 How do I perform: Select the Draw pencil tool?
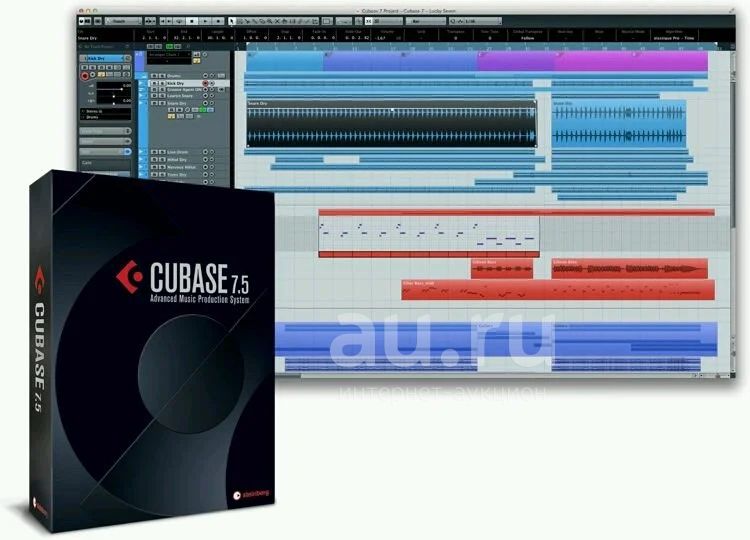[x=299, y=21]
